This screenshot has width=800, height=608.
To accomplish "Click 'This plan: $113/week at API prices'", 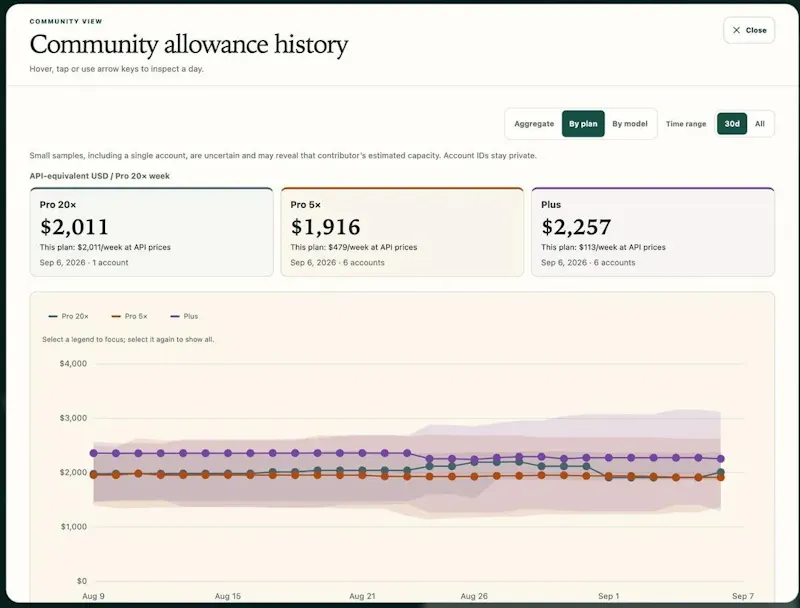I will (603, 247).
